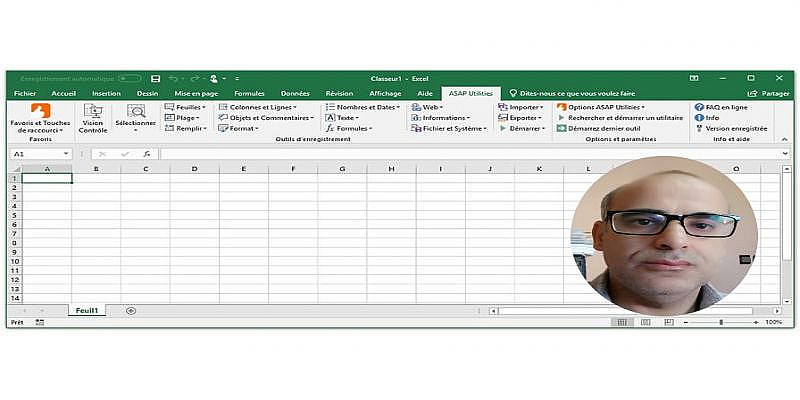
Task: Collapse the ribbon with chevron
Action: [784, 139]
